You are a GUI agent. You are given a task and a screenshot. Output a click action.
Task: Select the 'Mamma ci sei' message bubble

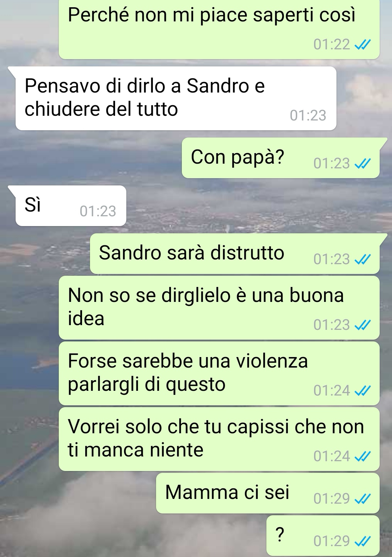(268, 493)
